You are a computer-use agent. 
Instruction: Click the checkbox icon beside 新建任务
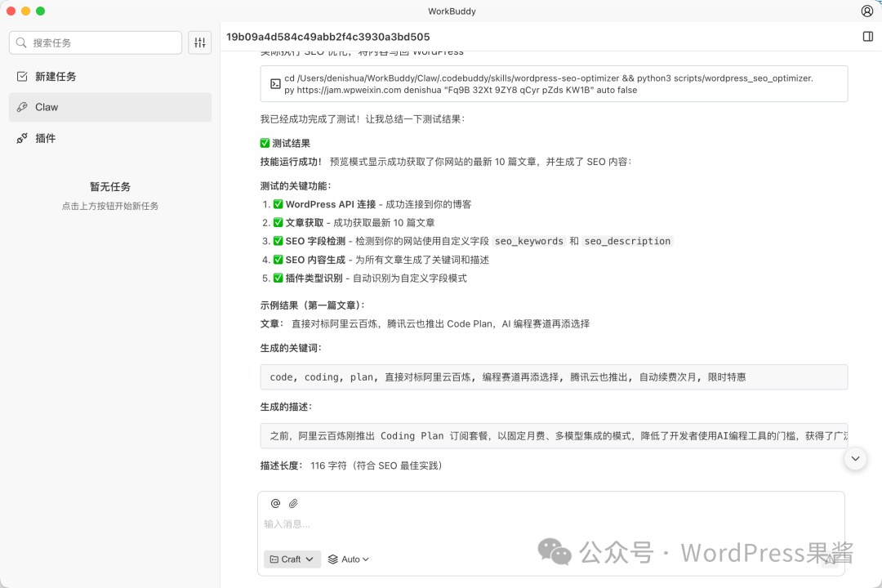(22, 76)
